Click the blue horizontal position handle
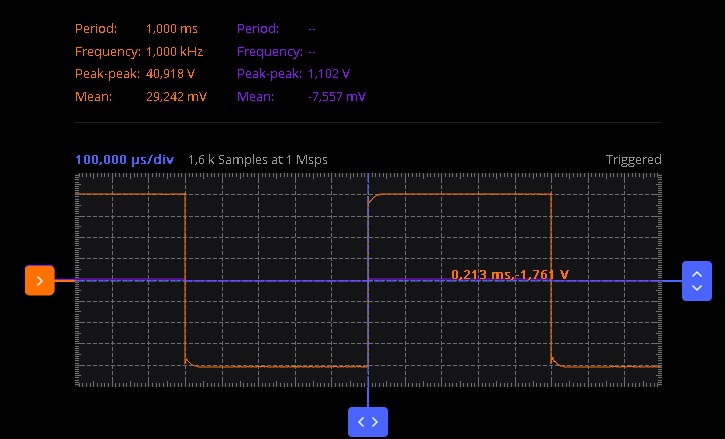The height and width of the screenshot is (439, 725). 368,422
